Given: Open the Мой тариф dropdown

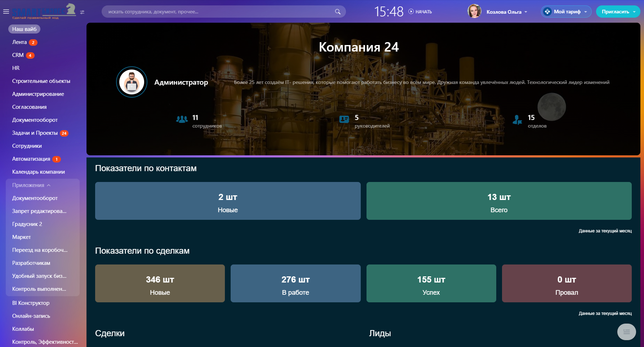Looking at the screenshot, I should tap(586, 12).
